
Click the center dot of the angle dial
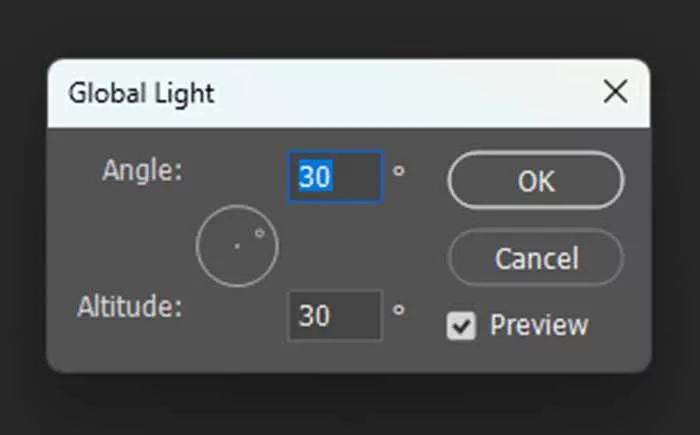click(237, 246)
